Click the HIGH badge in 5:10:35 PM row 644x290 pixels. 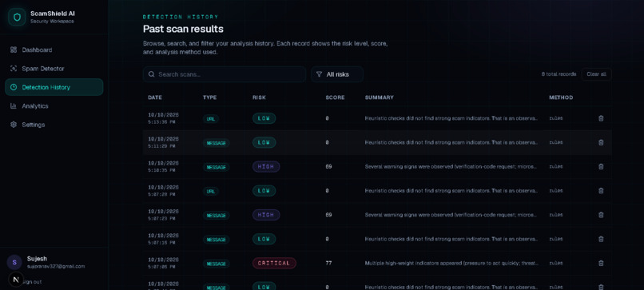(x=266, y=167)
